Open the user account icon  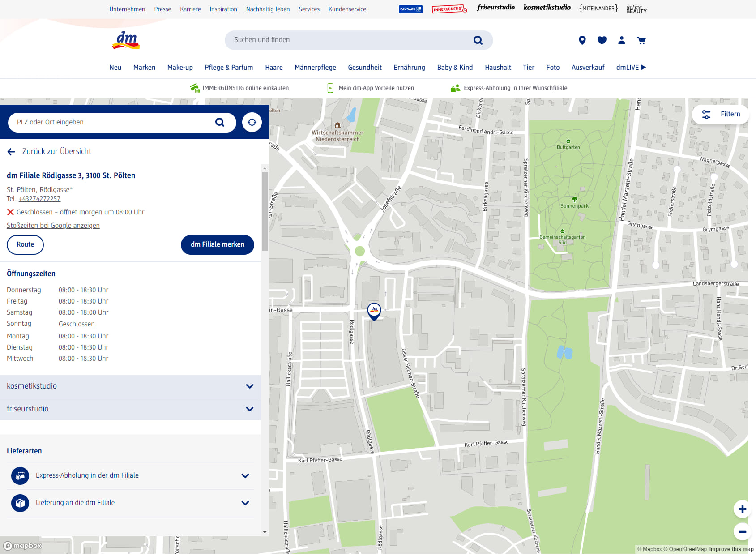point(622,40)
